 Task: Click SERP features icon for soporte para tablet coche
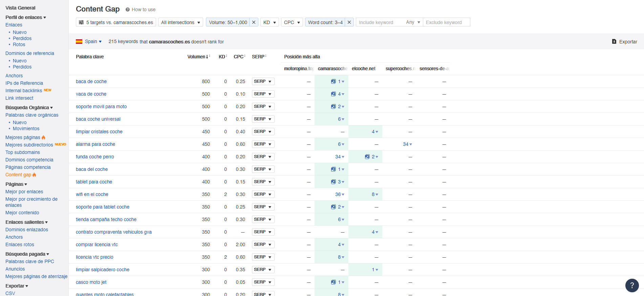333,207
